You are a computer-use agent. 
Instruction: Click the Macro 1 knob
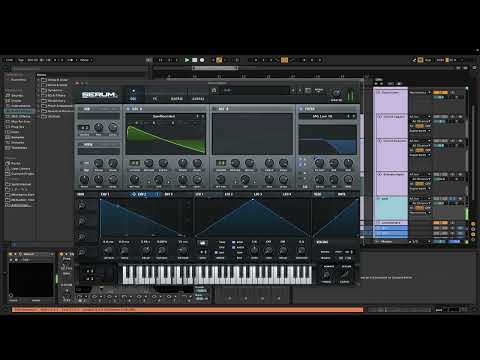click(x=82, y=205)
